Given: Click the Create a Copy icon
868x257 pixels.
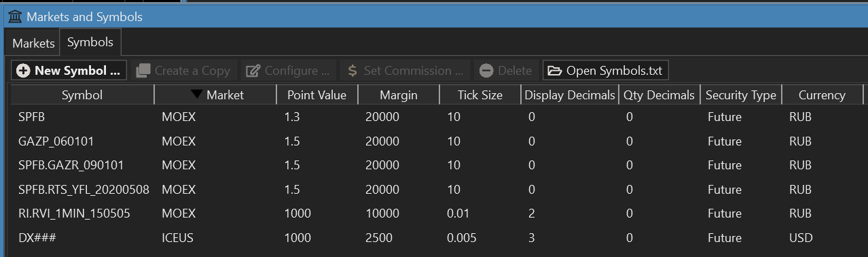Looking at the screenshot, I should click(143, 71).
